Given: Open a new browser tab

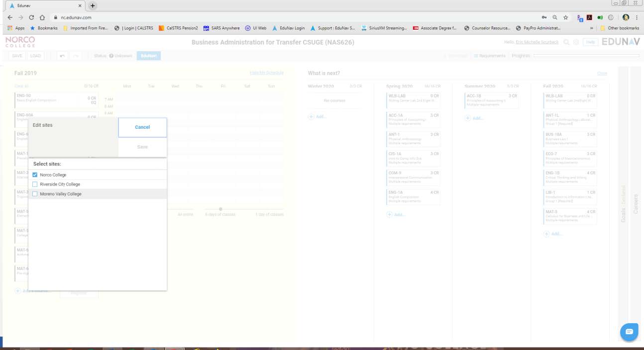Looking at the screenshot, I should [x=93, y=5].
